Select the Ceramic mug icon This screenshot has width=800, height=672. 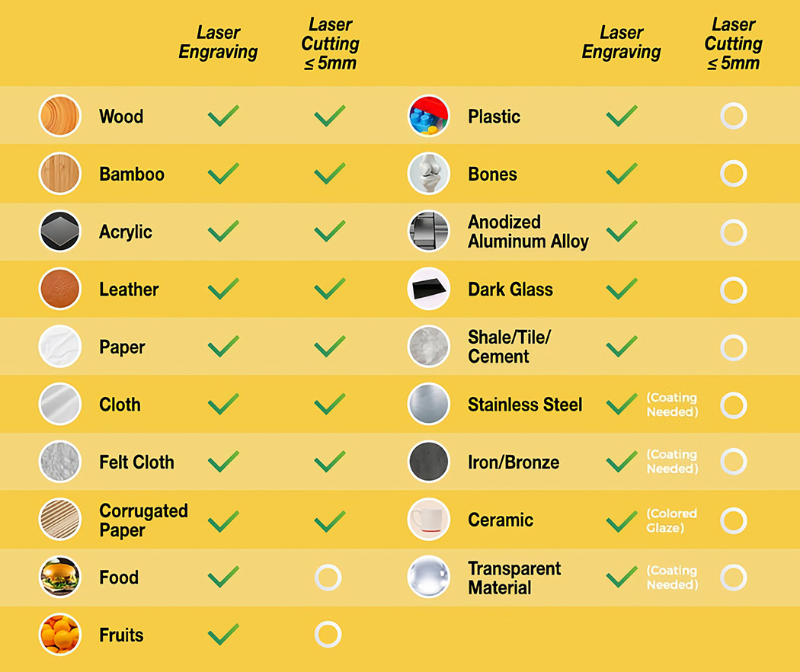(x=429, y=520)
